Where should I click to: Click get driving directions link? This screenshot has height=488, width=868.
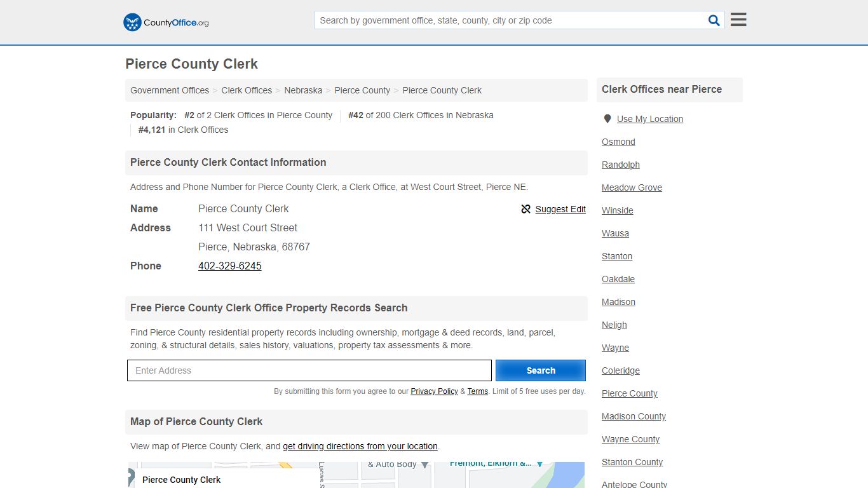pos(360,446)
